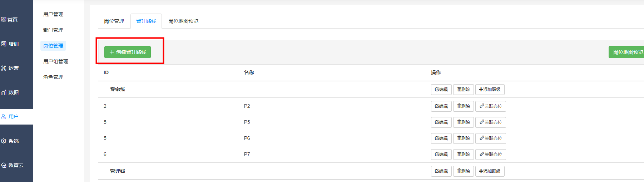Open 用户管理 in the submenu

(53, 14)
